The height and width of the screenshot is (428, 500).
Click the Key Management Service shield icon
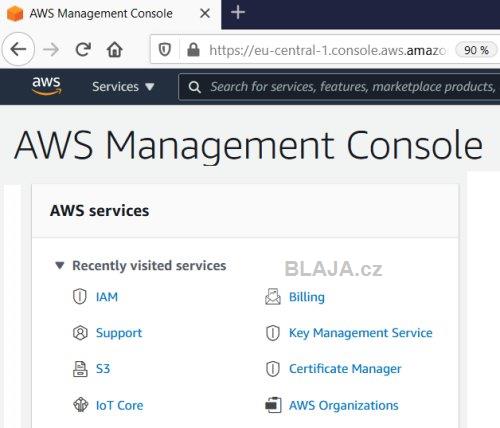click(x=273, y=333)
